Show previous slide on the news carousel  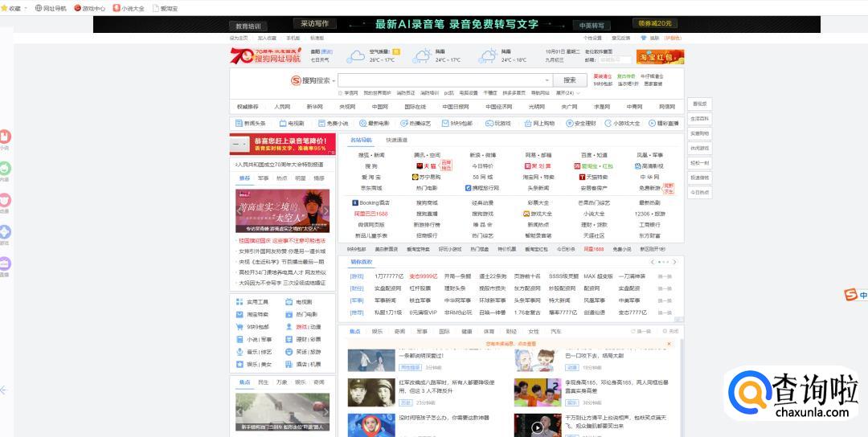239,210
